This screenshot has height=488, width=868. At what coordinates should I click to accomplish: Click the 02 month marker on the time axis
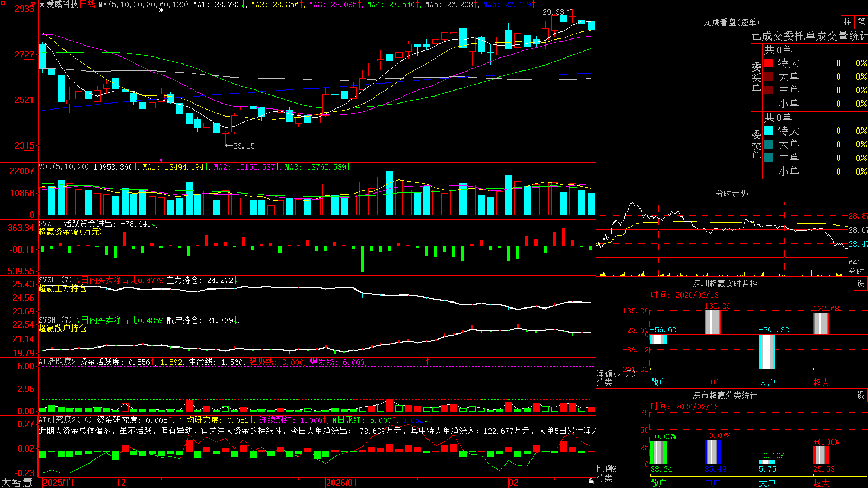coord(514,483)
